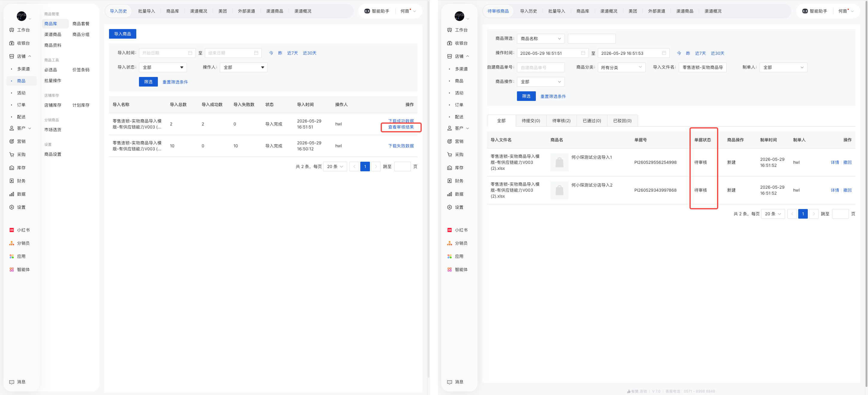Select 商品库 in left window submenu

55,24
